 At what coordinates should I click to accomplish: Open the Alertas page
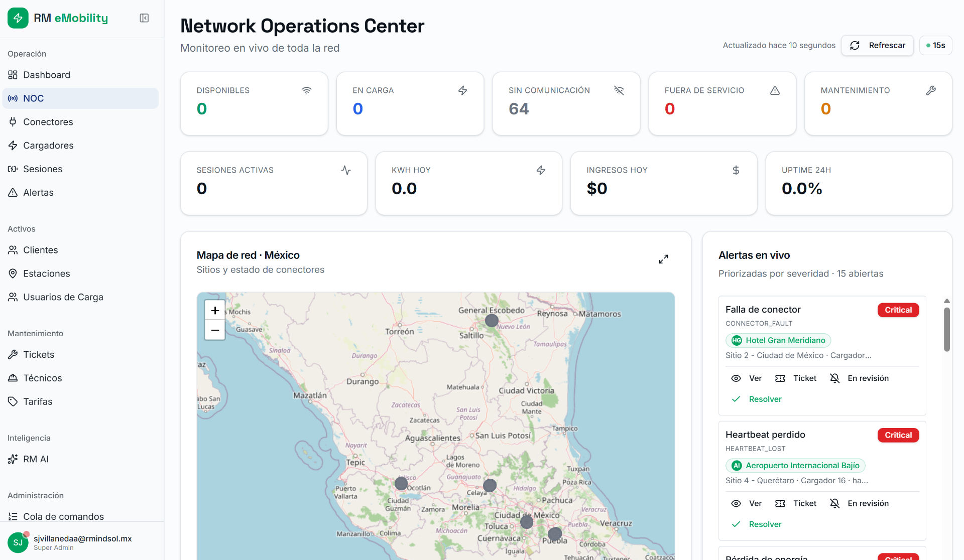pyautogui.click(x=80, y=193)
